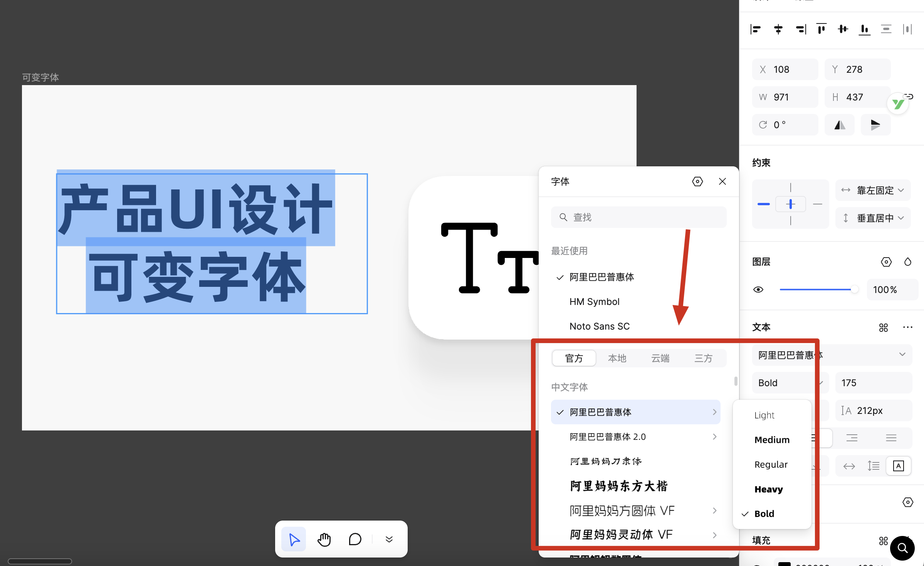Switch to 本地 fonts tab
The height and width of the screenshot is (566, 924).
617,358
